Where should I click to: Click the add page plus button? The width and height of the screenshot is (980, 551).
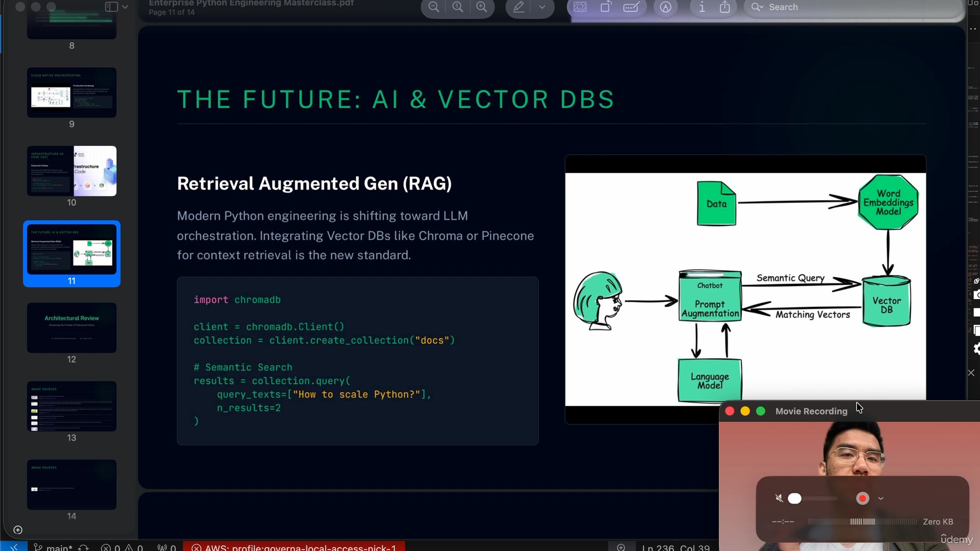pos(17,530)
